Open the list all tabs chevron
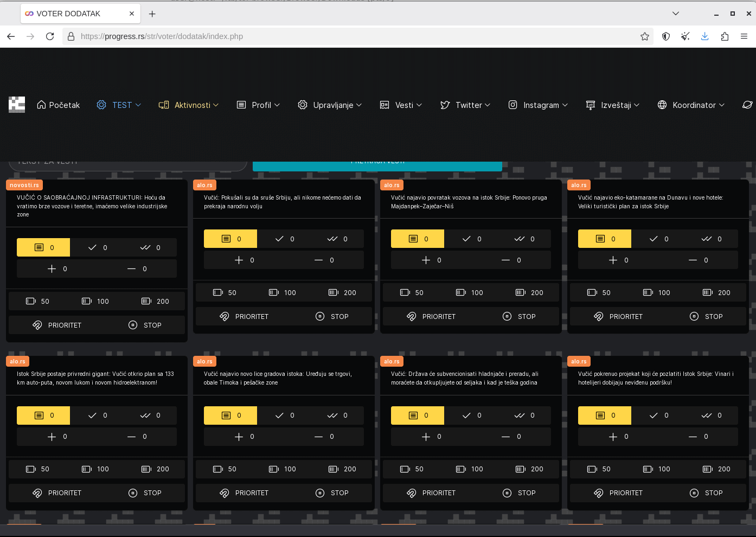 tap(676, 14)
